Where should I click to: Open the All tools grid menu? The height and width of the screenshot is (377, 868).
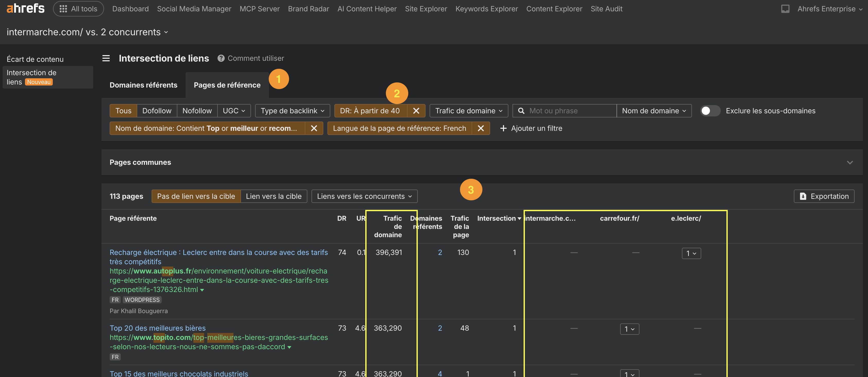[x=78, y=9]
